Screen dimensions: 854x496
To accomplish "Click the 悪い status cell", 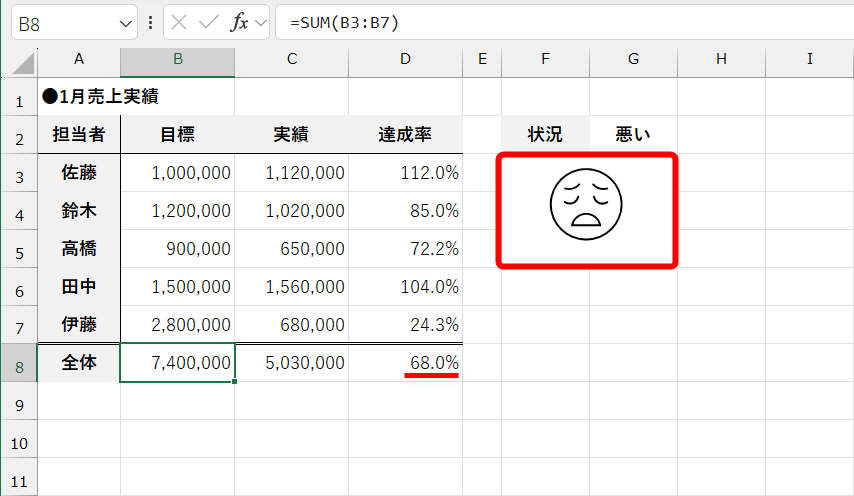I will [633, 134].
